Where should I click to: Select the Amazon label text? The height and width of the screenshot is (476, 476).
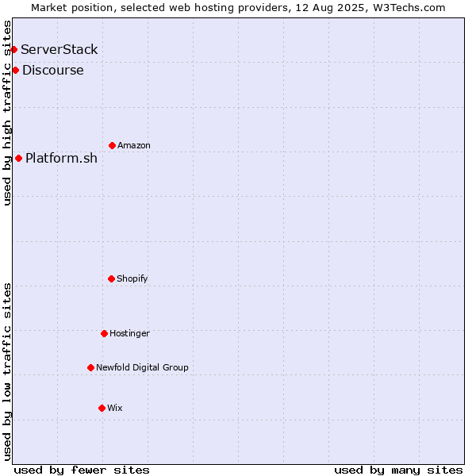click(134, 145)
